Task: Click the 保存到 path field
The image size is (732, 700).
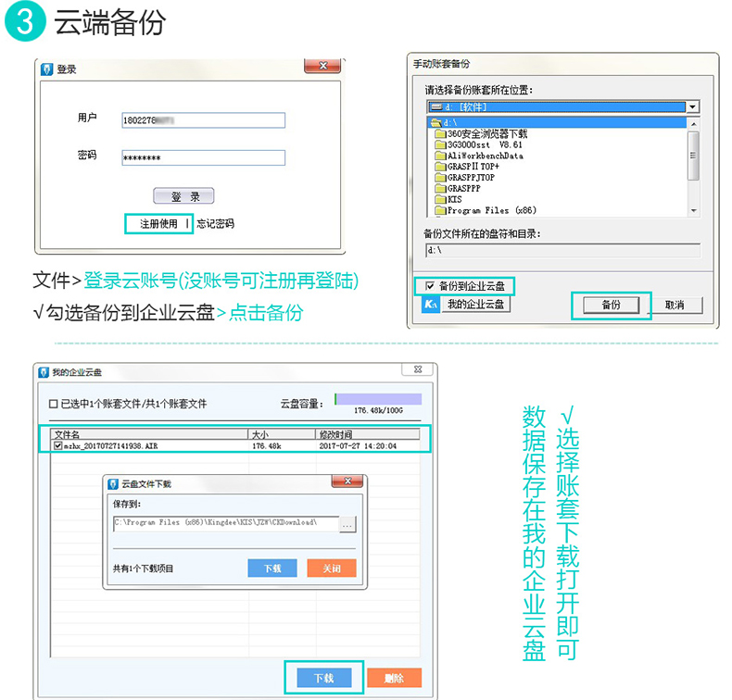Action: point(226,523)
